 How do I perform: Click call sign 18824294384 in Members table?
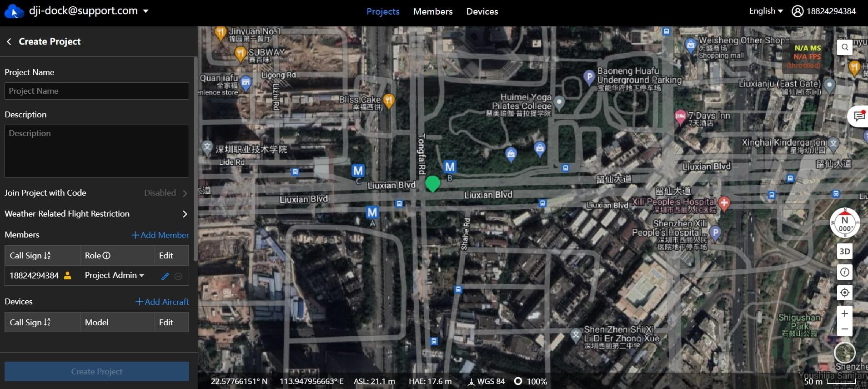(34, 276)
